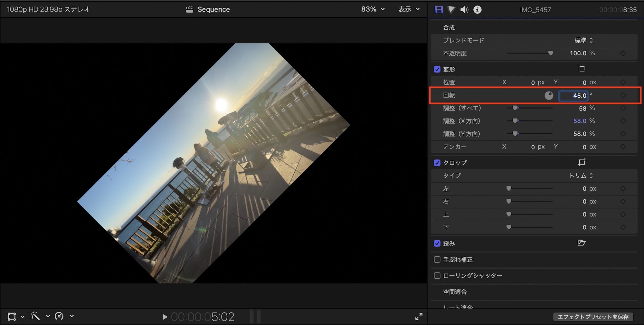The height and width of the screenshot is (325, 644).
Task: Open the ブレンドモード 標準 dropdown
Action: point(583,40)
